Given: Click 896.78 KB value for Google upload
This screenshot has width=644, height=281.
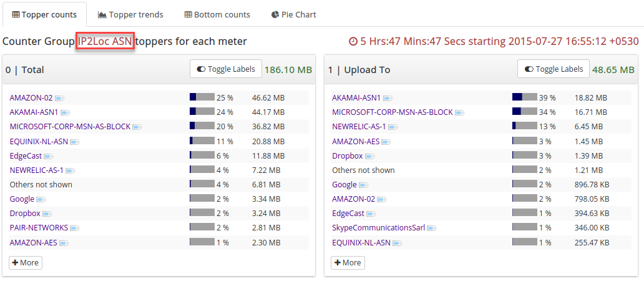Looking at the screenshot, I should tap(592, 185).
